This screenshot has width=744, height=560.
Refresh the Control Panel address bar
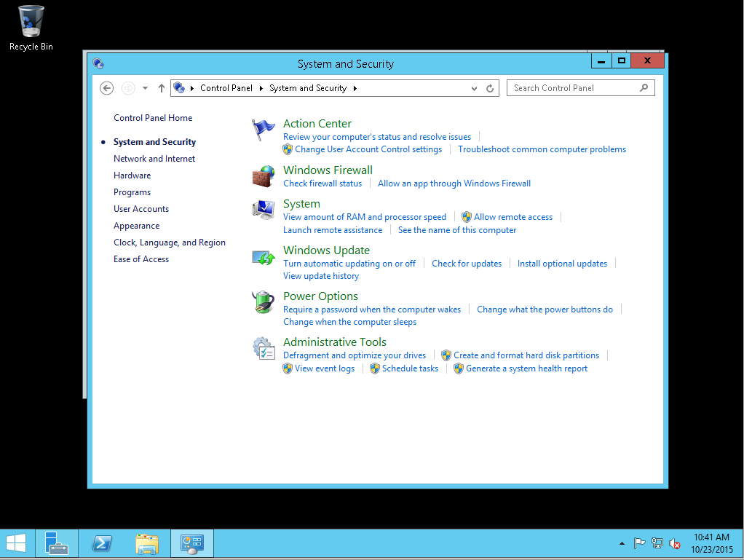tap(491, 88)
